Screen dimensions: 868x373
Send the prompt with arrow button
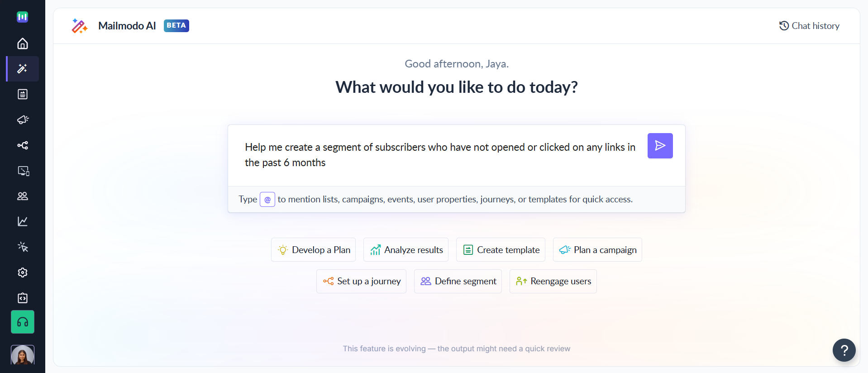(x=660, y=146)
